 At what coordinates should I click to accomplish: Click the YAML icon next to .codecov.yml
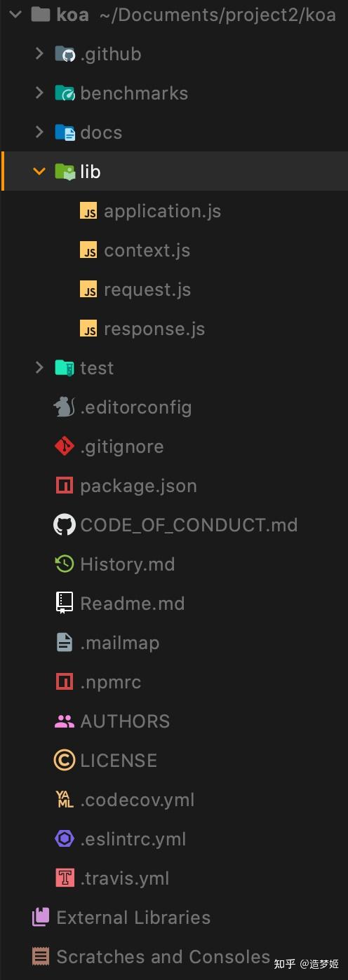tap(65, 799)
